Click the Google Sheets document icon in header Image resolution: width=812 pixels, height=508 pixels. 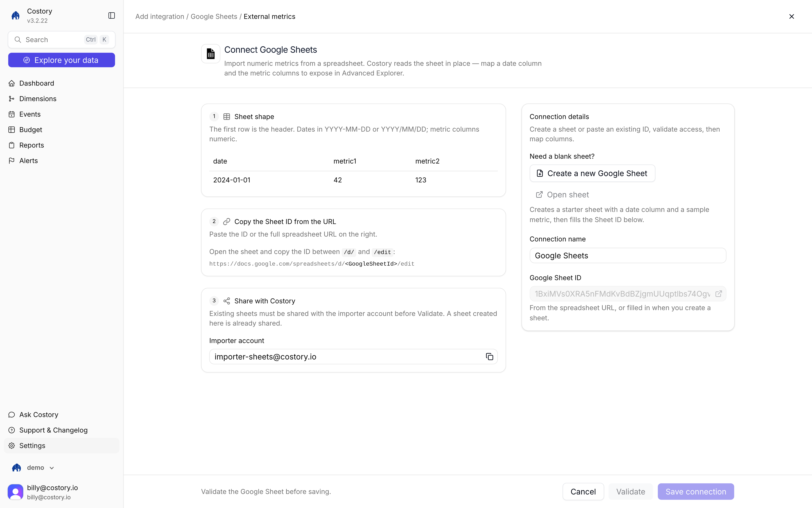tap(211, 54)
